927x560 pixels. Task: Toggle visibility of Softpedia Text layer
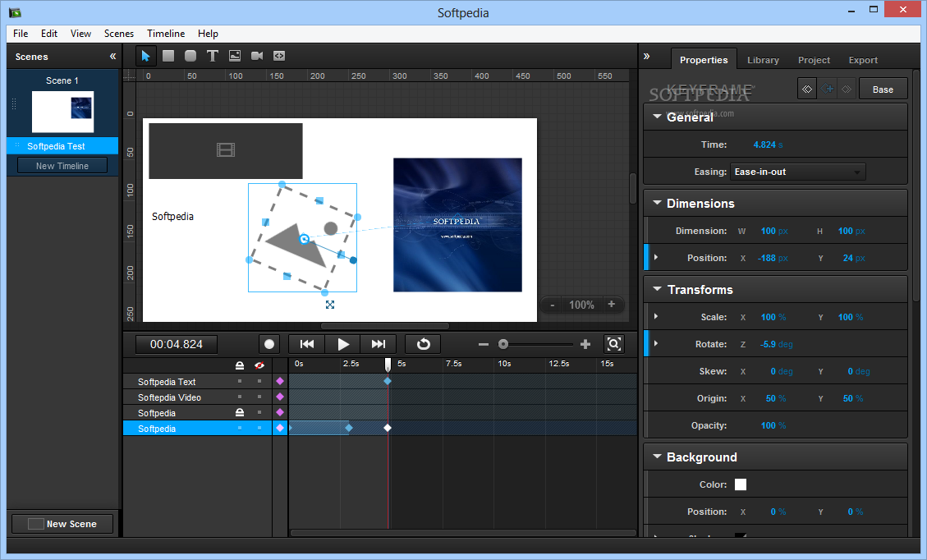tap(259, 382)
